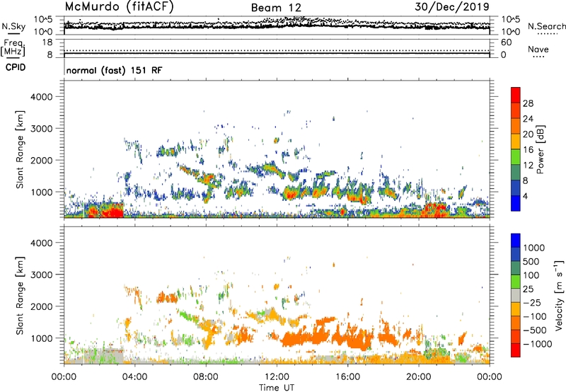Click the '18' frequency axis tick label
Image resolution: width=566 pixels, height=392 pixels.
point(47,42)
